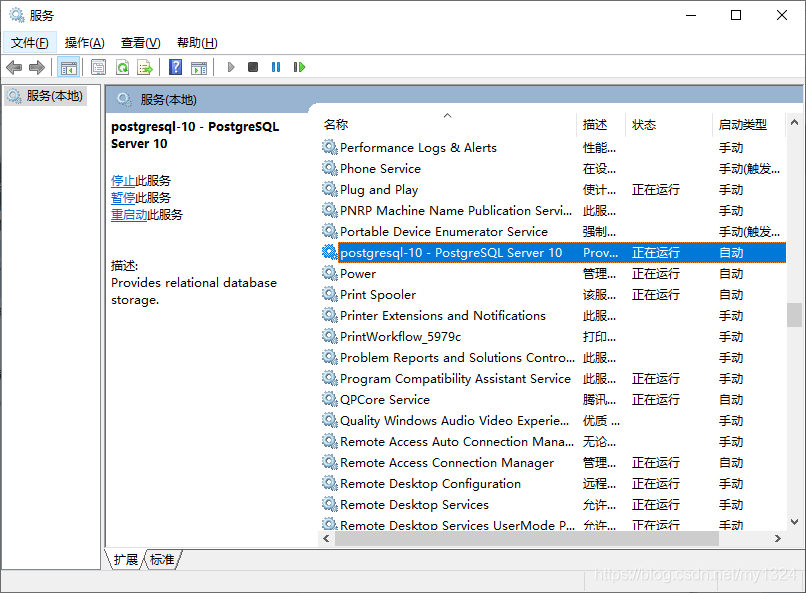The image size is (806, 593).
Task: Toggle the show/hide console tree icon
Action: point(68,67)
